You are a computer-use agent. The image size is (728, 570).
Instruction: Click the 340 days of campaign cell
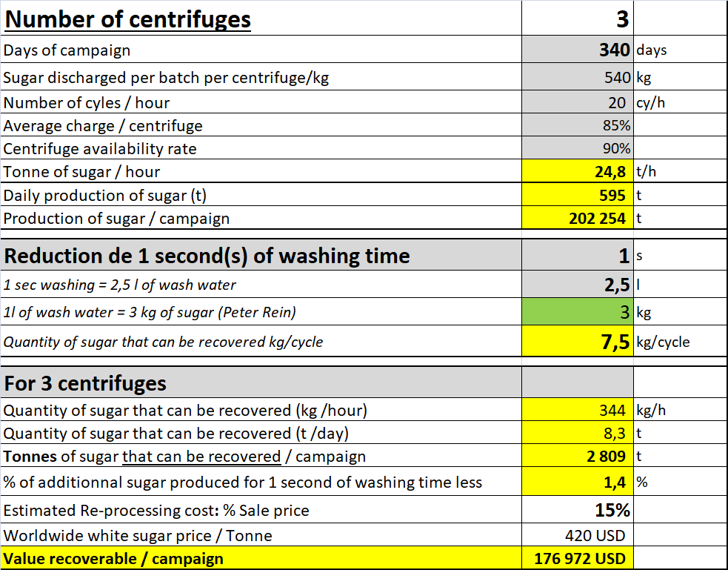click(x=578, y=50)
